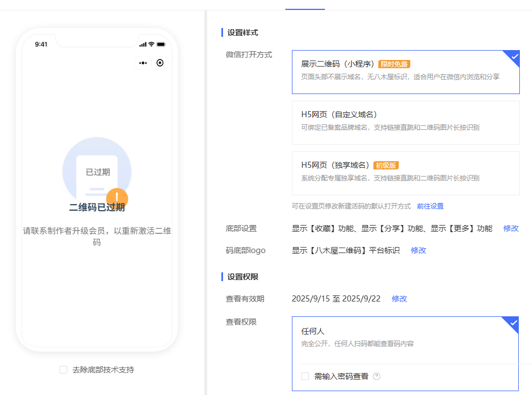Select H5网页（自定义域名） option
Image resolution: width=532 pixels, height=395 pixels.
pos(406,123)
